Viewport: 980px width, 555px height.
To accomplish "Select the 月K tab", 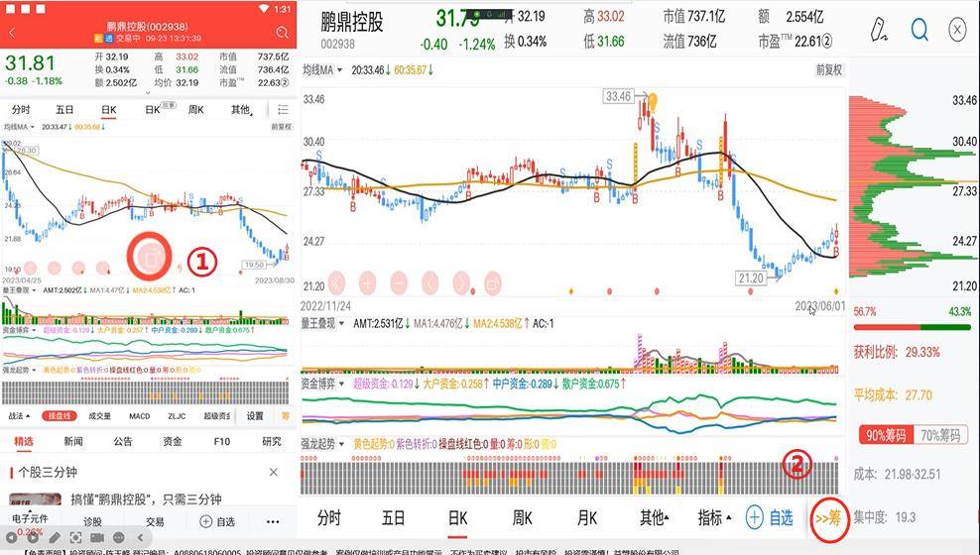I will point(587,517).
